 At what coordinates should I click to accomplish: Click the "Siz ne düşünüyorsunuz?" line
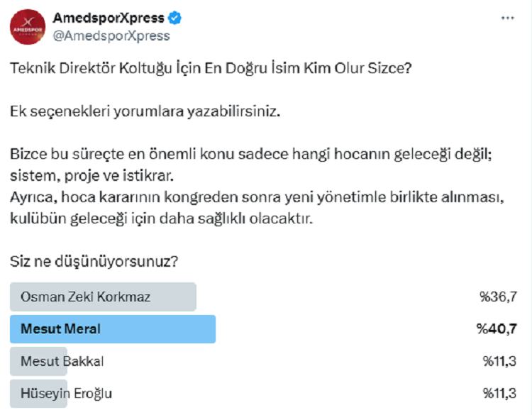94,262
